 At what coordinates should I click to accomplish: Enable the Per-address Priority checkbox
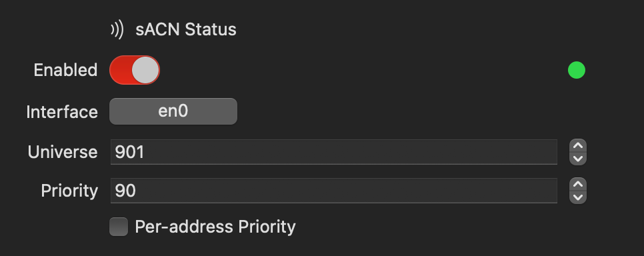(119, 227)
